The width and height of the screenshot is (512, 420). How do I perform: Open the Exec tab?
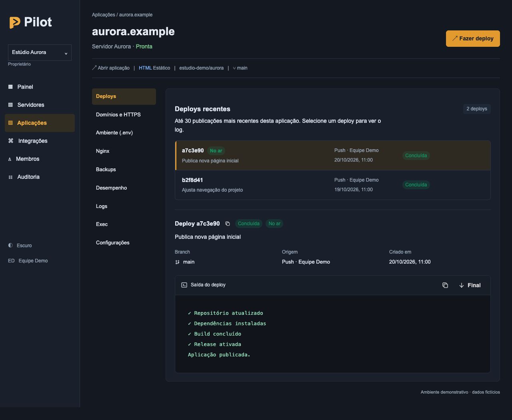pos(124,224)
